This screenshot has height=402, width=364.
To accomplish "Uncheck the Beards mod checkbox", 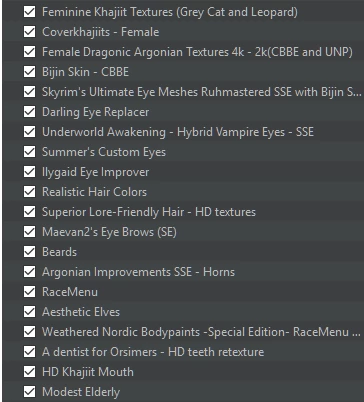I will point(29,252).
